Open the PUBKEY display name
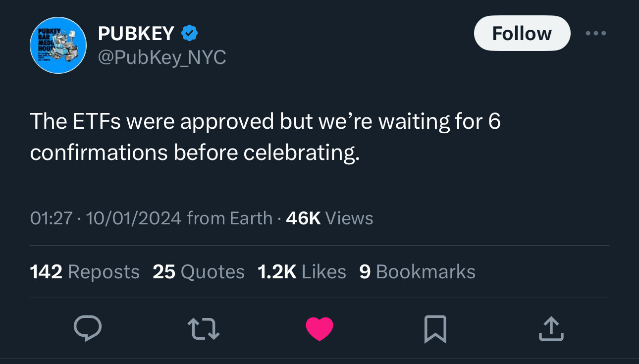 [x=136, y=34]
